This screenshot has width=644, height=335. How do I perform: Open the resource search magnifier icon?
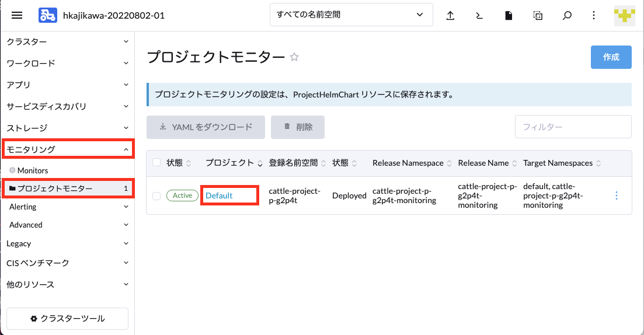(567, 16)
